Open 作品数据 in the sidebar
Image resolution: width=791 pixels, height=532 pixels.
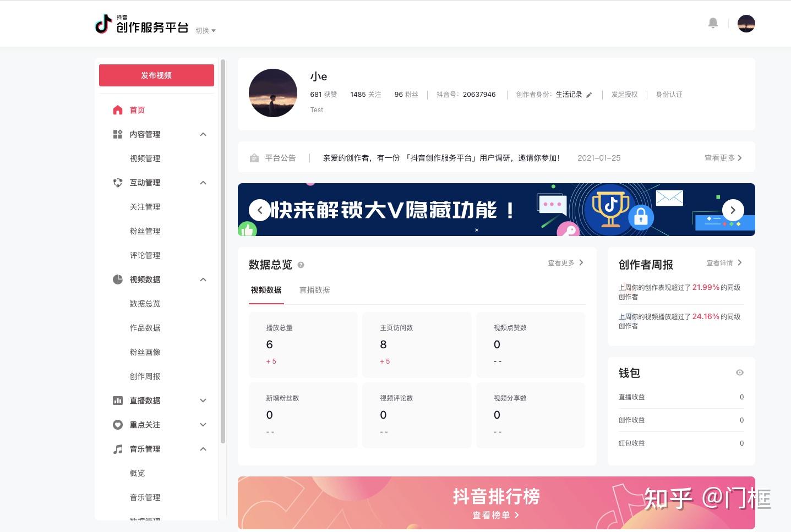coord(145,328)
